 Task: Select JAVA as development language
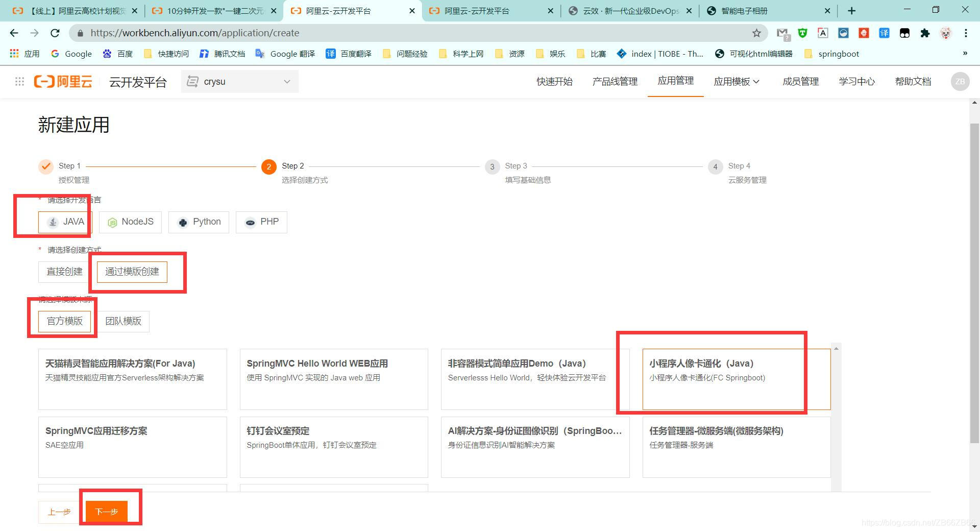pos(65,222)
